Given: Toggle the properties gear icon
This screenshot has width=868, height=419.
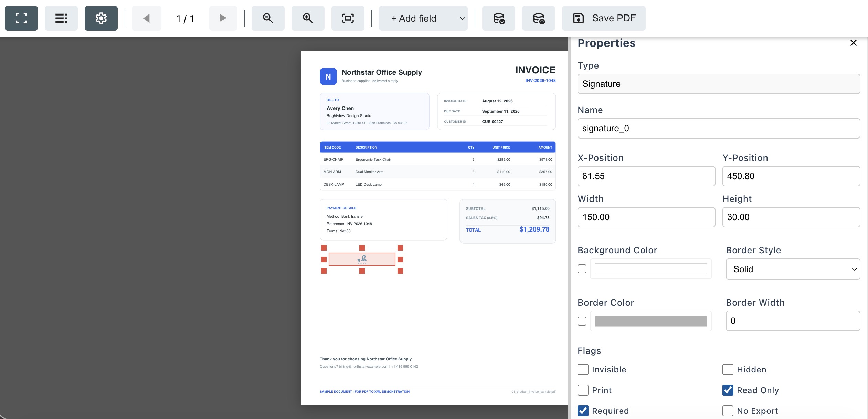Looking at the screenshot, I should (x=101, y=18).
